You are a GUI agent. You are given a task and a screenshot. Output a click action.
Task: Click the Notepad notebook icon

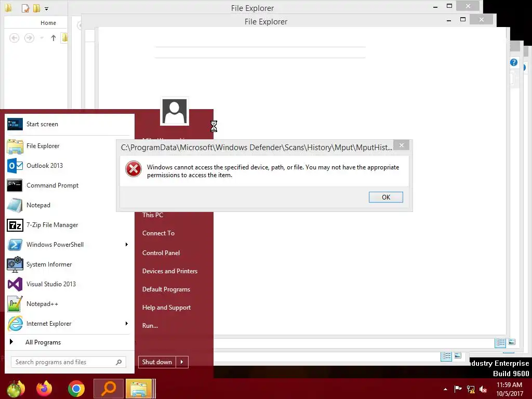(x=15, y=205)
